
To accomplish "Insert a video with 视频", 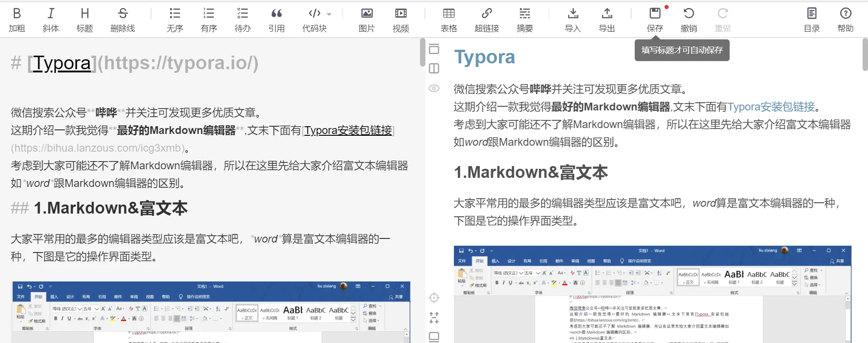I will pyautogui.click(x=401, y=19).
